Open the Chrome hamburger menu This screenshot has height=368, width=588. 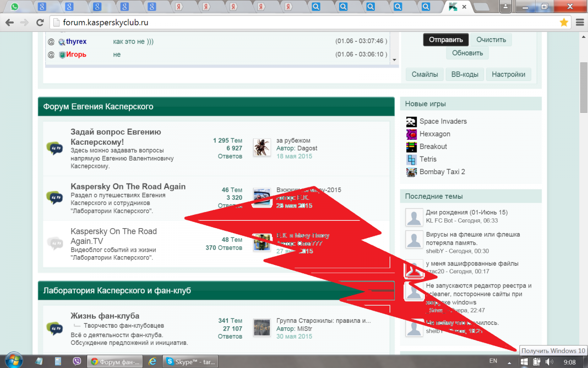(579, 23)
